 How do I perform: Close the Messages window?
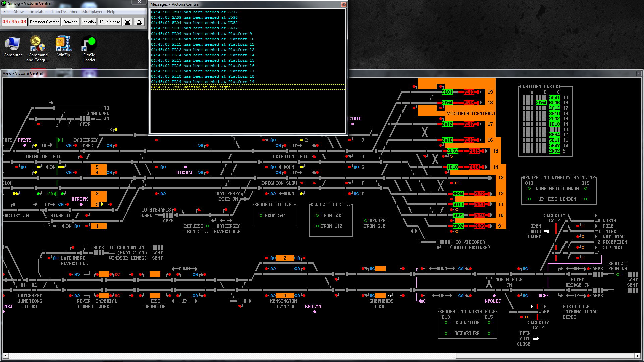[x=344, y=4]
